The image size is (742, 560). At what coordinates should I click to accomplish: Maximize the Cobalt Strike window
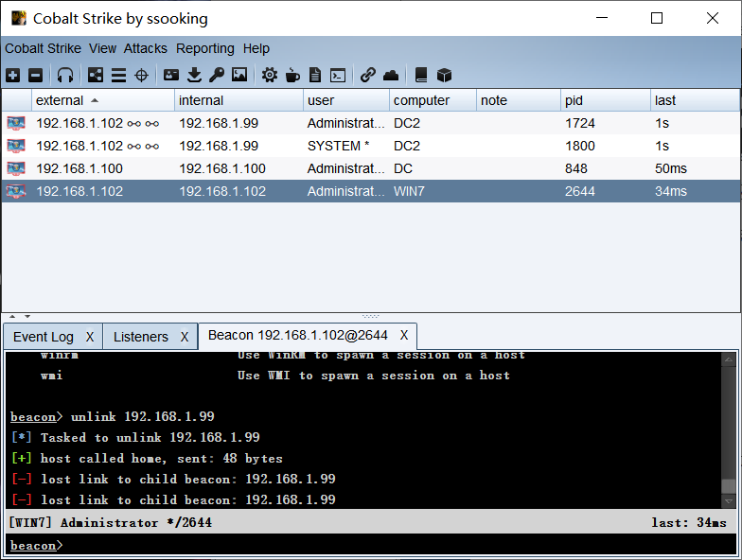tap(657, 18)
